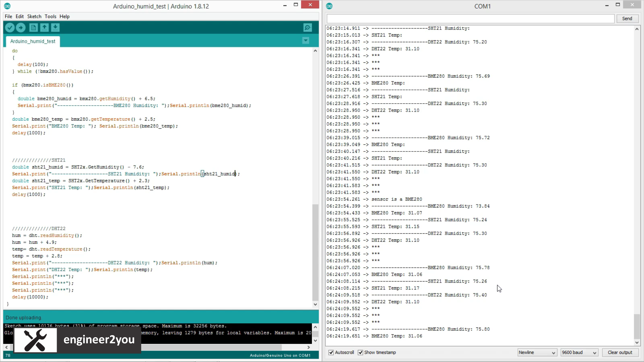
Task: Click the Arduino logo in COM1 title bar
Action: [x=329, y=6]
